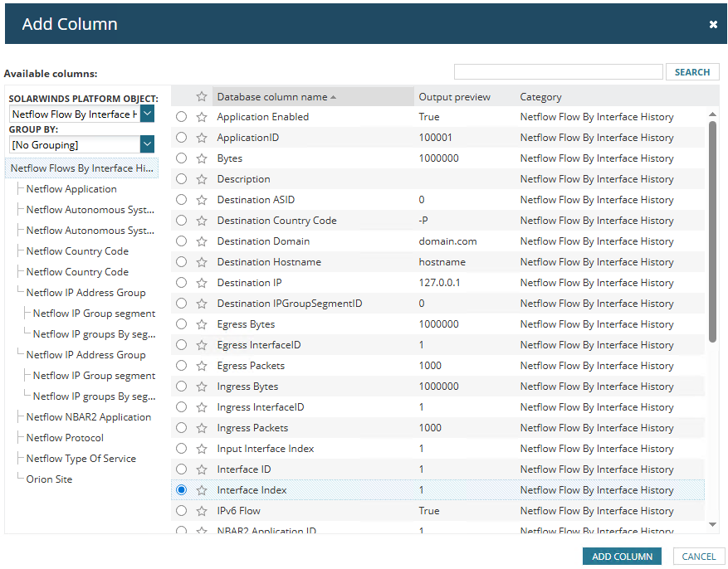
Task: Select Netflow NBAR2 Application tree node
Action: (89, 417)
